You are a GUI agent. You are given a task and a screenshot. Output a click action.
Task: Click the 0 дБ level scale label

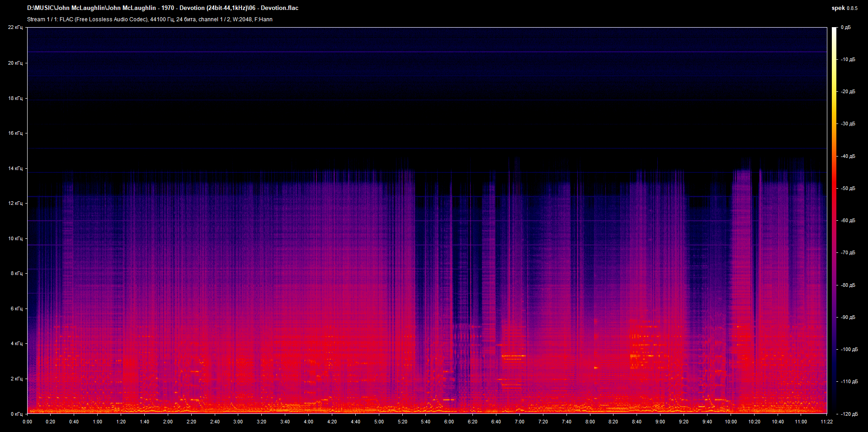pyautogui.click(x=845, y=28)
